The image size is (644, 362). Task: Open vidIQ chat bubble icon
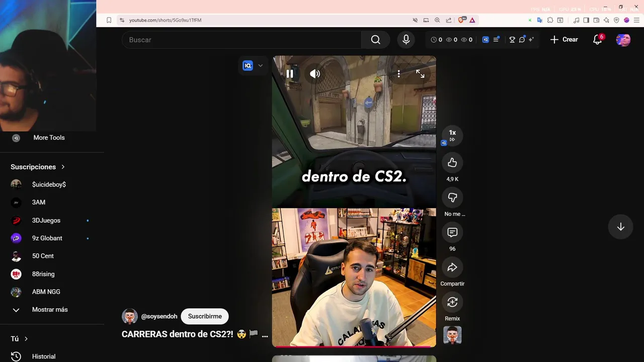[x=522, y=40]
